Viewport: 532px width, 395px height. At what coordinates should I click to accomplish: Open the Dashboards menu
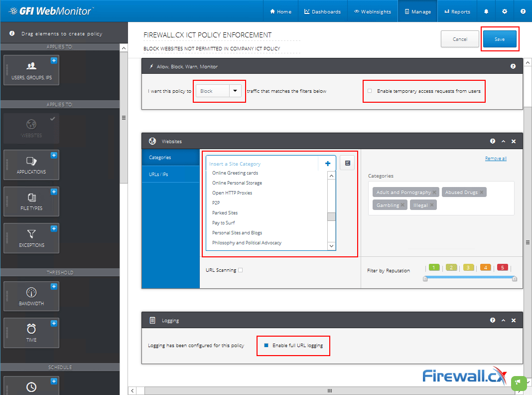point(322,11)
